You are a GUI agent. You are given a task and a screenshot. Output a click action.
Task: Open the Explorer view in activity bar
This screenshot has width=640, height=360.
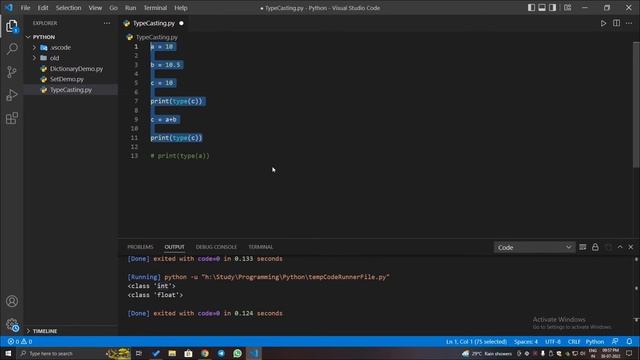coord(12,26)
